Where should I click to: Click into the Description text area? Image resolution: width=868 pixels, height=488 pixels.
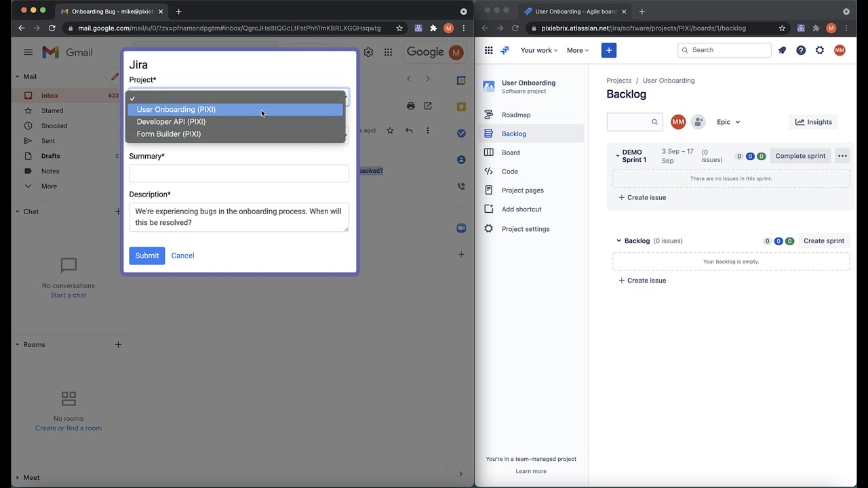(x=239, y=217)
